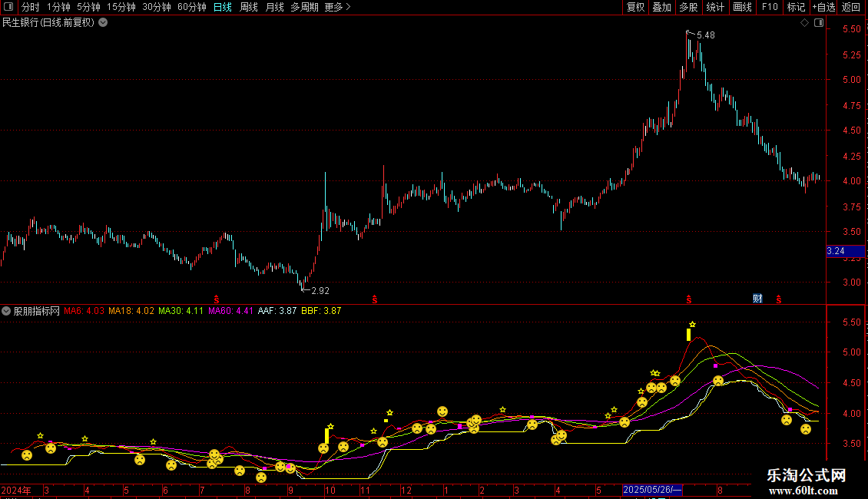Click the MA60: 4.41 indicator value
868x499 pixels.
[x=231, y=311]
